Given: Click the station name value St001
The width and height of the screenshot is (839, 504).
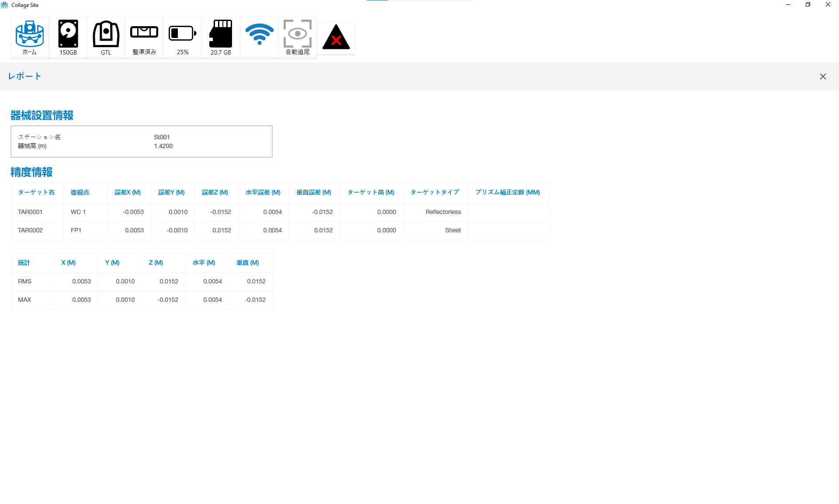Looking at the screenshot, I should pos(162,137).
